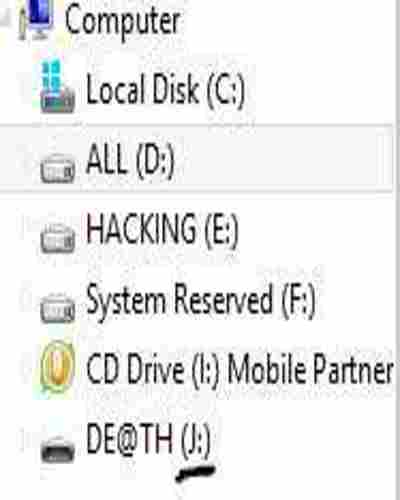400x500 pixels.
Task: Expand the System Reserved (F:) tree arrow
Action: [x=23, y=297]
